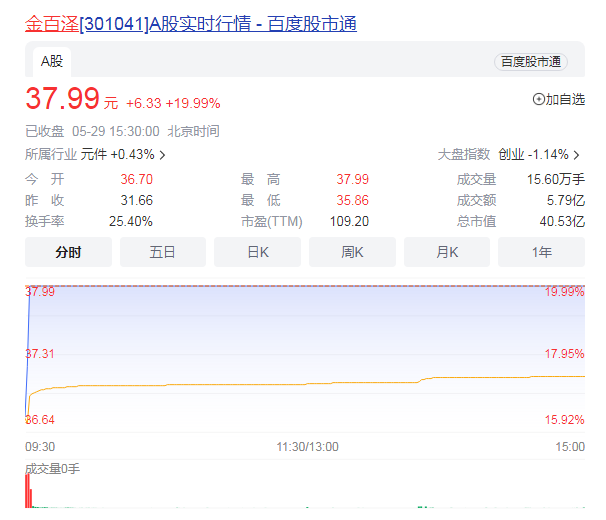Image resolution: width=606 pixels, height=520 pixels.
Task: Click the plus icon beside 加自选
Action: click(539, 99)
